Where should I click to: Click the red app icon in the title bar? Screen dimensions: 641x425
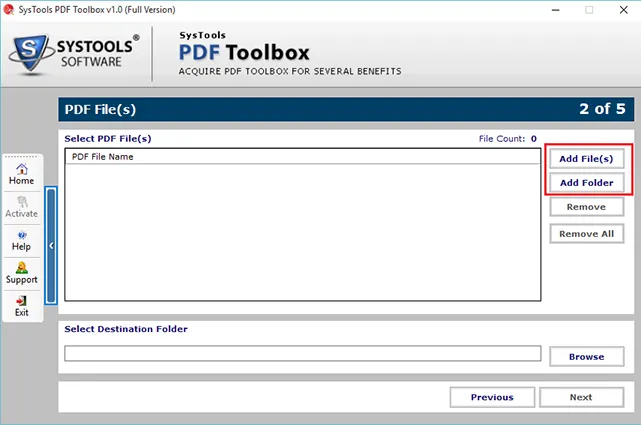[x=9, y=9]
